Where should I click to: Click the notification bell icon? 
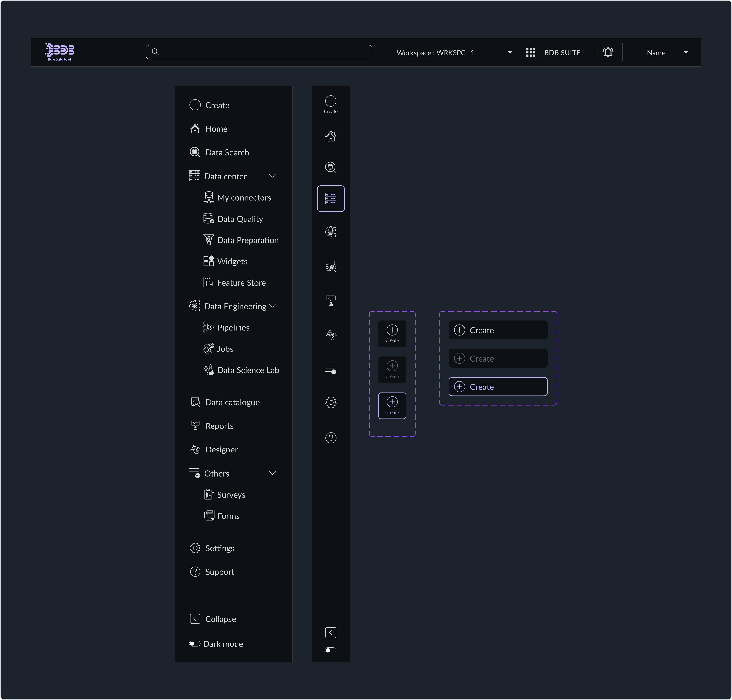tap(608, 52)
